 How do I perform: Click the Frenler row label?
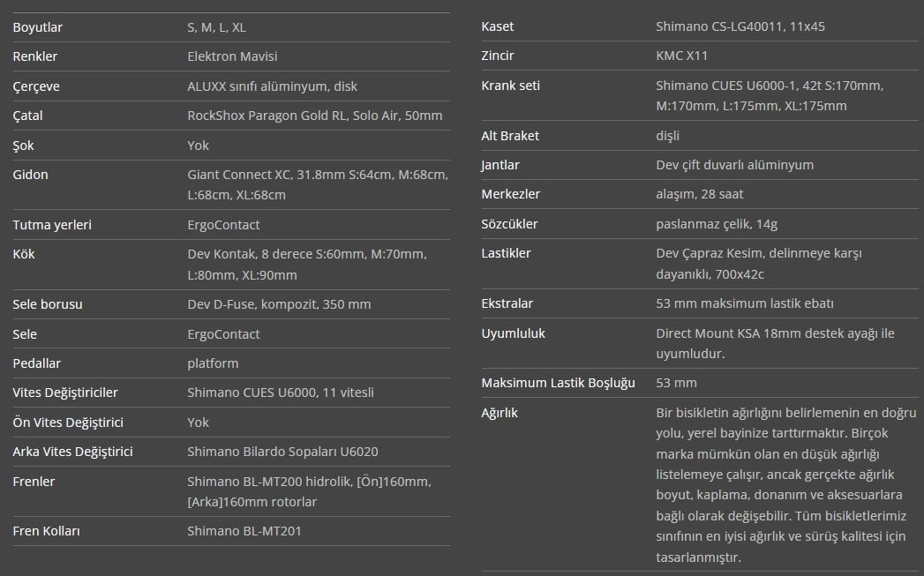tap(34, 482)
